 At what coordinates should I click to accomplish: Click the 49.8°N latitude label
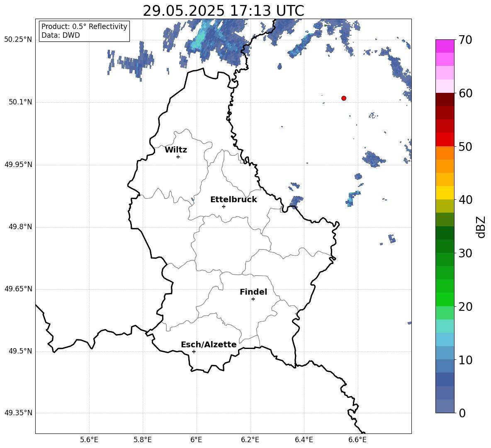pyautogui.click(x=20, y=227)
